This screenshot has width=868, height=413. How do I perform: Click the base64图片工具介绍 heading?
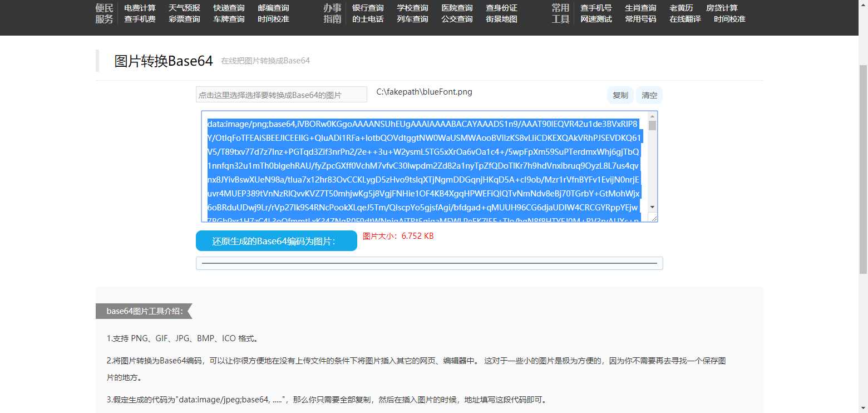point(144,311)
